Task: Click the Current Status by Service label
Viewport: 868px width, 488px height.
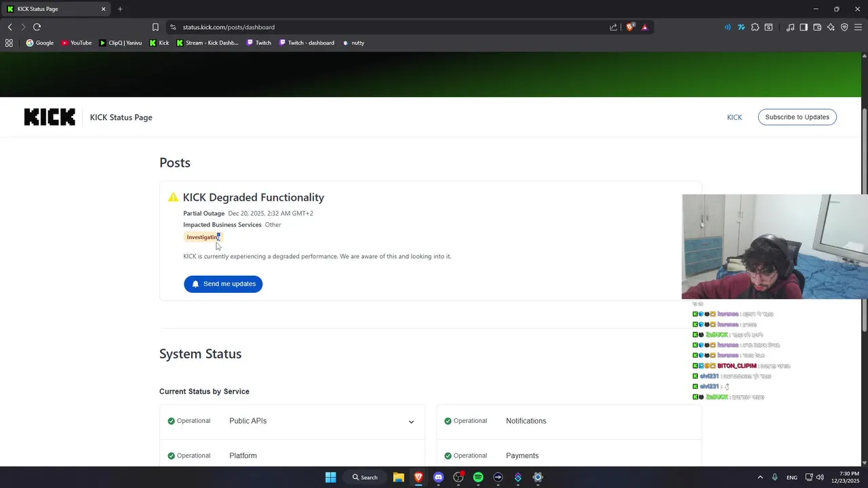Action: 204,392
